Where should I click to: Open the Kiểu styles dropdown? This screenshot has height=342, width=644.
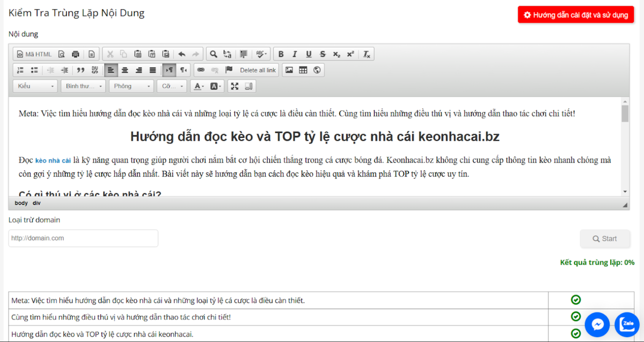[x=35, y=86]
